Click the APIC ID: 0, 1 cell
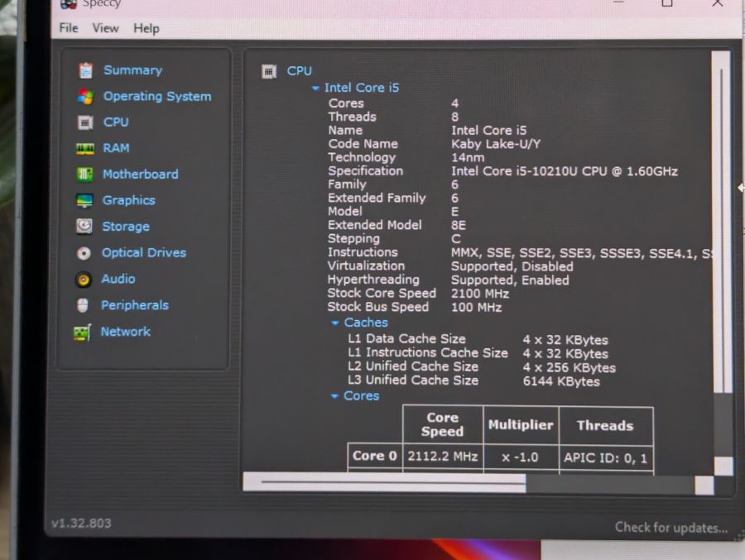Image resolution: width=745 pixels, height=560 pixels. tap(605, 458)
